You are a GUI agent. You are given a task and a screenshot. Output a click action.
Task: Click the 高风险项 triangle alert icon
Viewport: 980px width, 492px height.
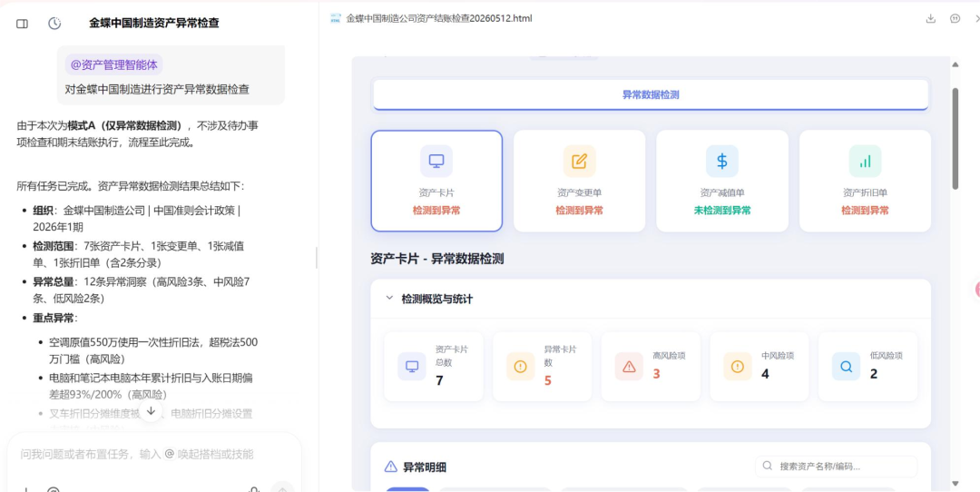[x=629, y=367]
